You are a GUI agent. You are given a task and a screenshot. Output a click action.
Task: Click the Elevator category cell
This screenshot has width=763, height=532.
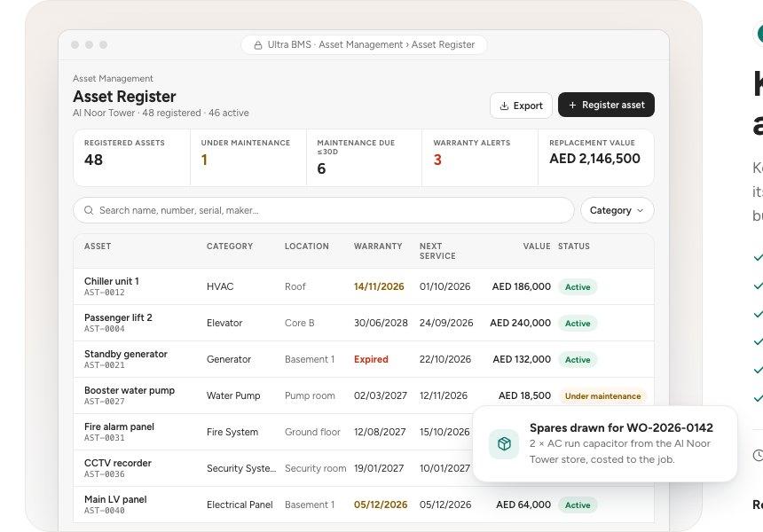point(224,323)
